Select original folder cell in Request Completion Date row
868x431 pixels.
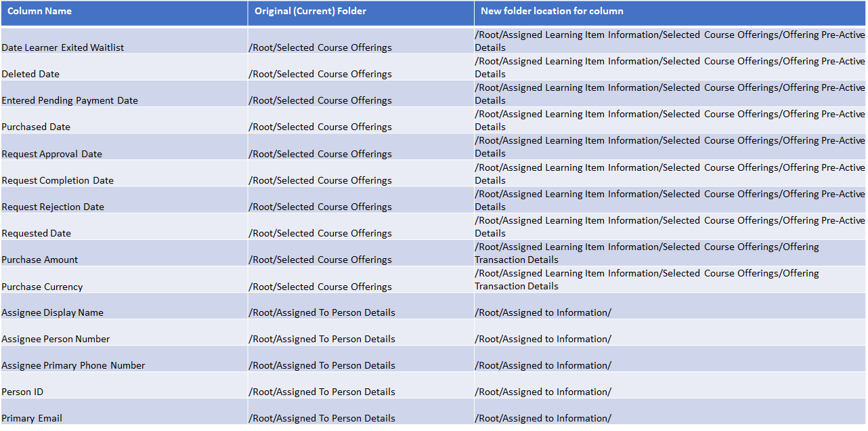coord(361,173)
